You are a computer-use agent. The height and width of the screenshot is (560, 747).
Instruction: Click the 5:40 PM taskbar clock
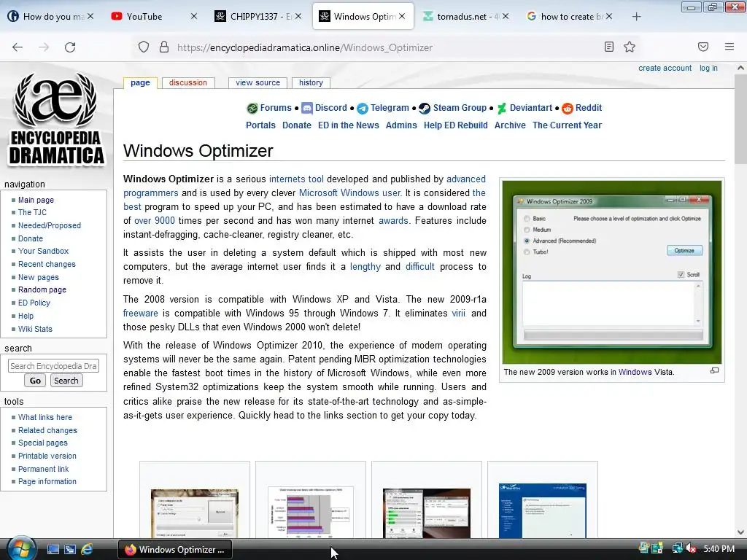coord(719,548)
